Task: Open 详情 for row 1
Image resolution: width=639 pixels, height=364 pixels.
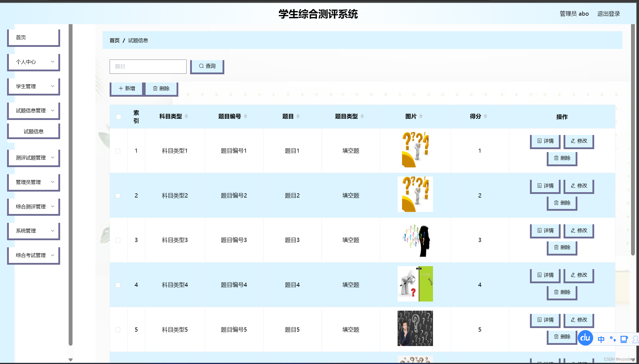Action: [x=545, y=141]
